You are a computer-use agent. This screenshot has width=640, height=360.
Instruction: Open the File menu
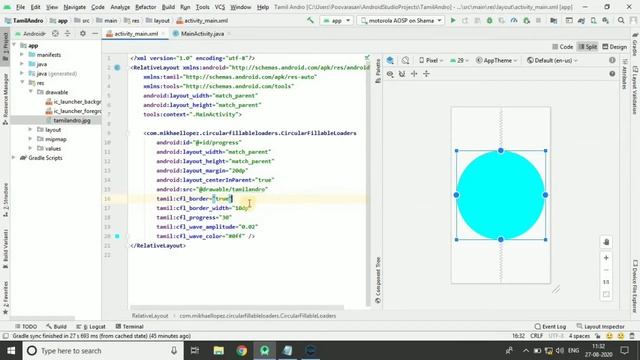tap(20, 7)
